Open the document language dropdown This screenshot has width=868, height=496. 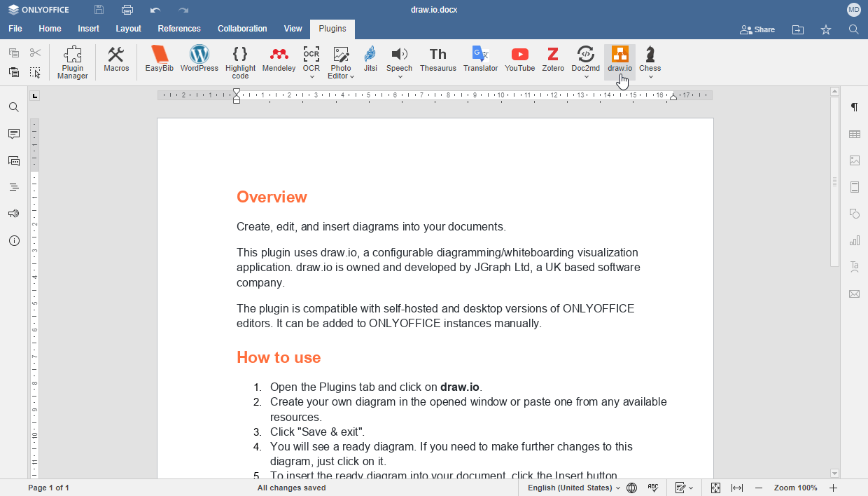[x=574, y=488]
